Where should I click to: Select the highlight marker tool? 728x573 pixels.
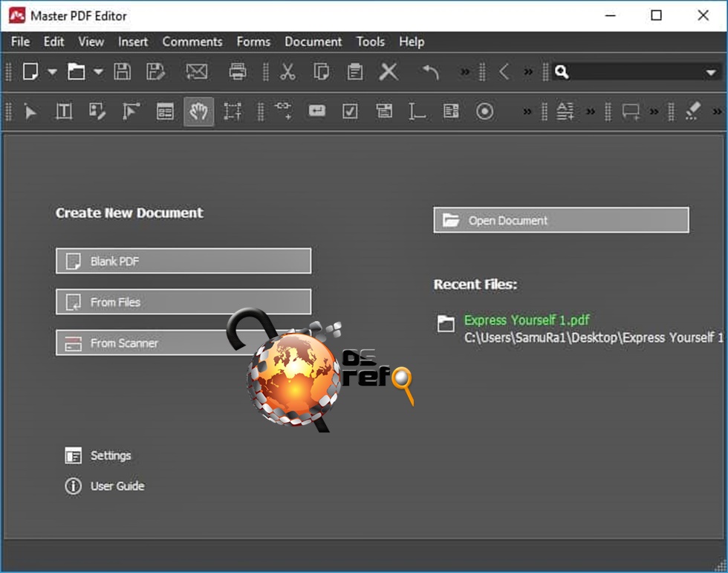tap(692, 111)
